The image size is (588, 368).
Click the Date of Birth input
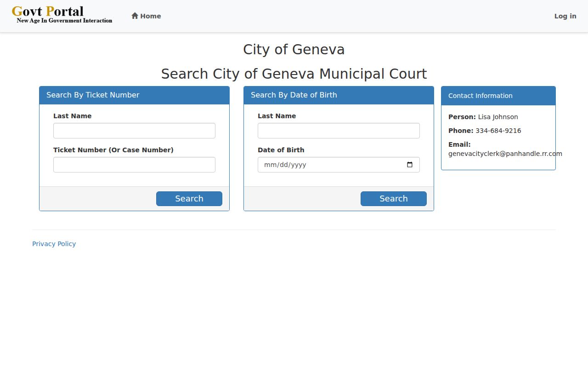point(339,165)
